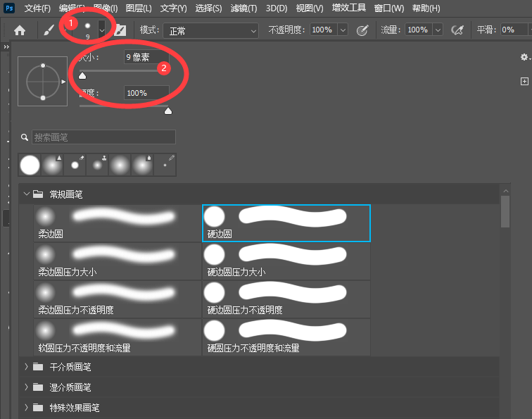Select the 硬边圆 brush
532x419 pixels.
(286, 223)
